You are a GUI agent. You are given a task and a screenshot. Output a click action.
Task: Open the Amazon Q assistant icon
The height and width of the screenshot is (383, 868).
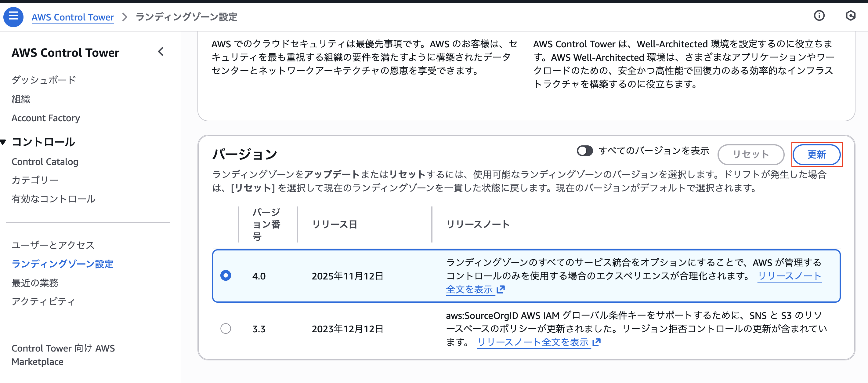(x=851, y=16)
